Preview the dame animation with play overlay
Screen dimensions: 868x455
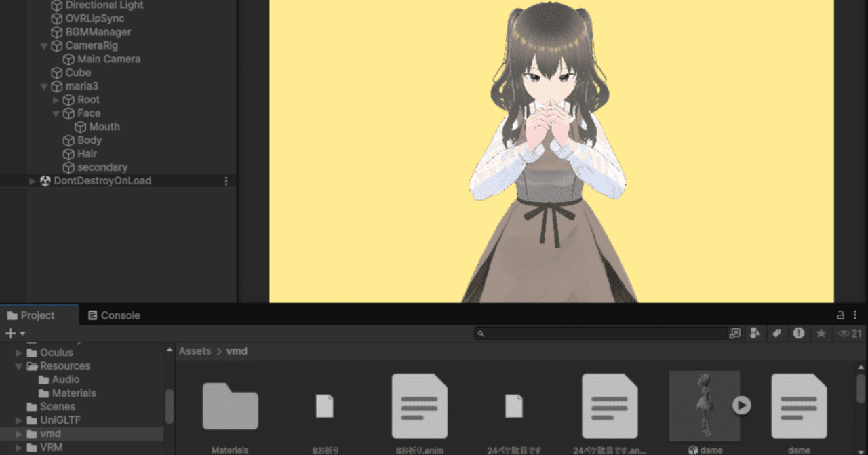pyautogui.click(x=741, y=406)
